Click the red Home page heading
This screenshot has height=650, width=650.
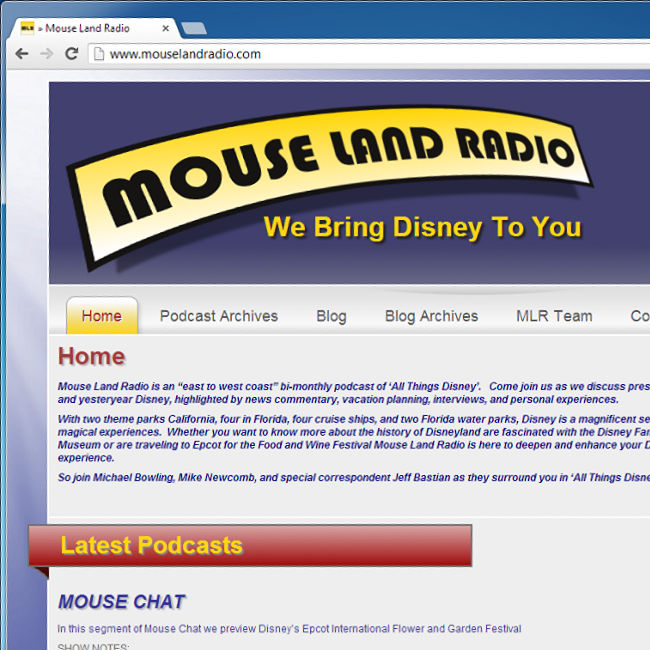(92, 356)
